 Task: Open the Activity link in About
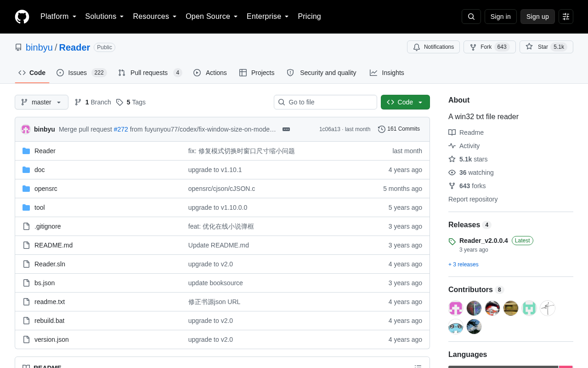click(x=464, y=146)
